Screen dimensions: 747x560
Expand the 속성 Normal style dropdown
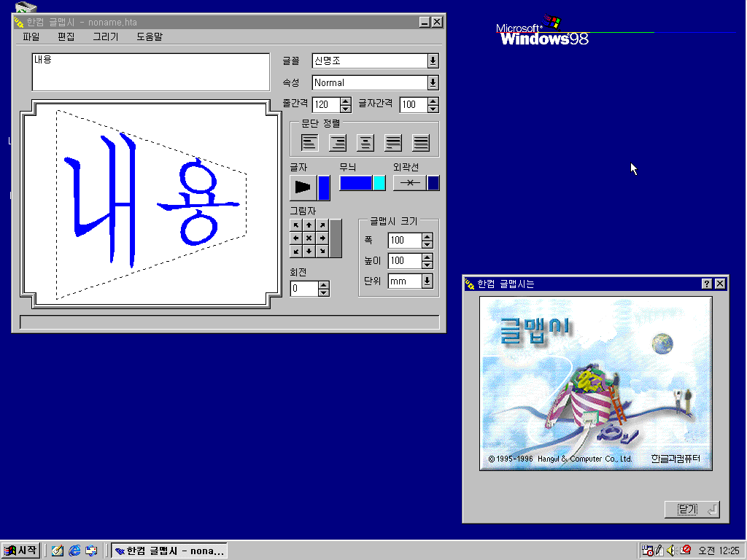tap(433, 83)
